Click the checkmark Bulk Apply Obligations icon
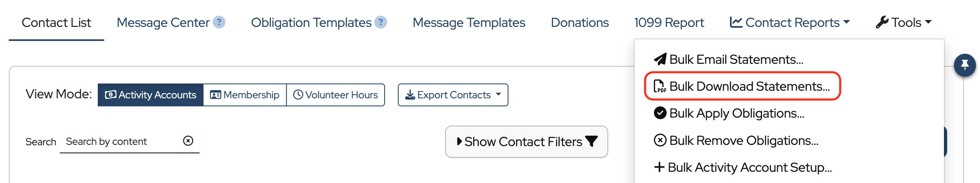Screen dimensions: 980x183 click(660, 113)
